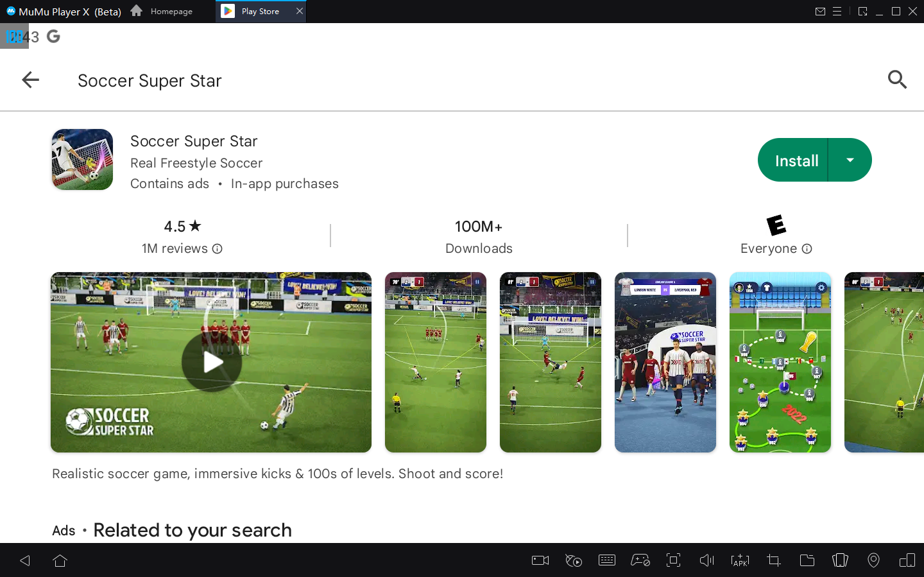Open gamepad controller settings
The width and height of the screenshot is (924, 577).
coord(640,560)
